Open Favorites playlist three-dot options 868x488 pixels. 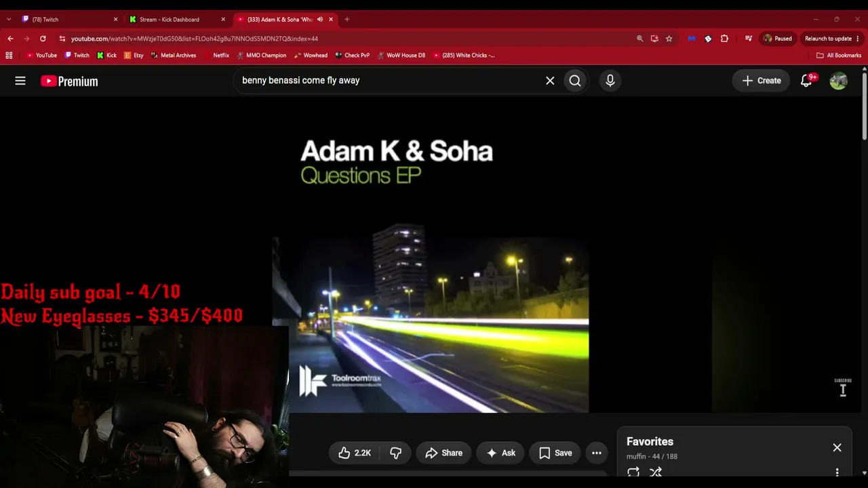(x=837, y=472)
